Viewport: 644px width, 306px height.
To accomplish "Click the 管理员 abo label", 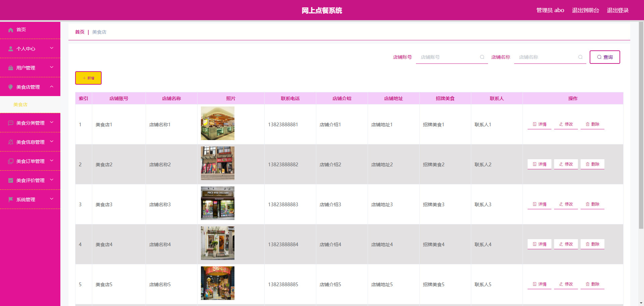I will [550, 10].
